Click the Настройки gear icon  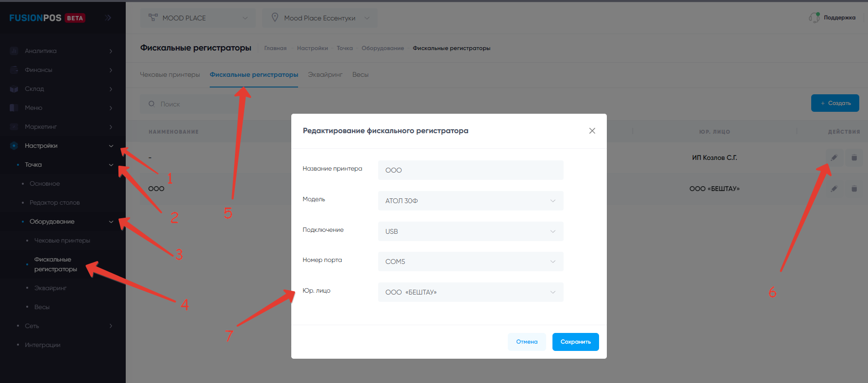(14, 145)
